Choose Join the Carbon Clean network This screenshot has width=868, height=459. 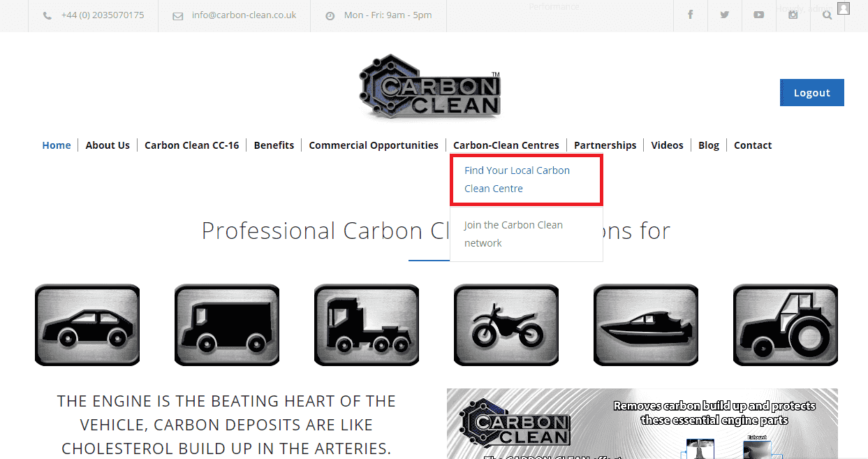click(x=513, y=234)
